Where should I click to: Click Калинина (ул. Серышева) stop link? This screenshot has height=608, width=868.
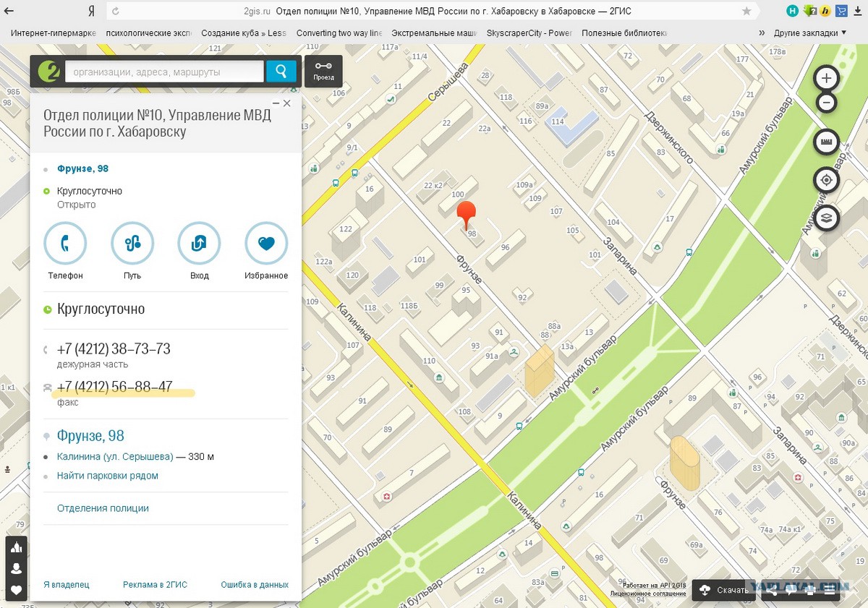115,457
